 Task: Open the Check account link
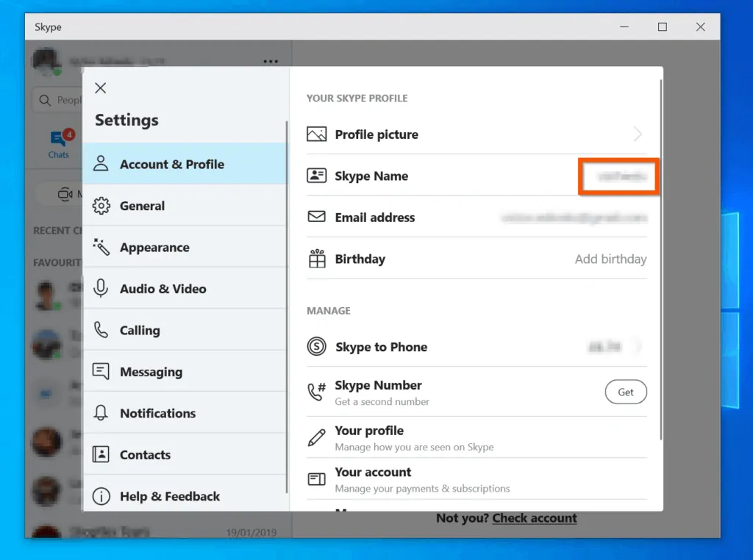click(x=535, y=517)
